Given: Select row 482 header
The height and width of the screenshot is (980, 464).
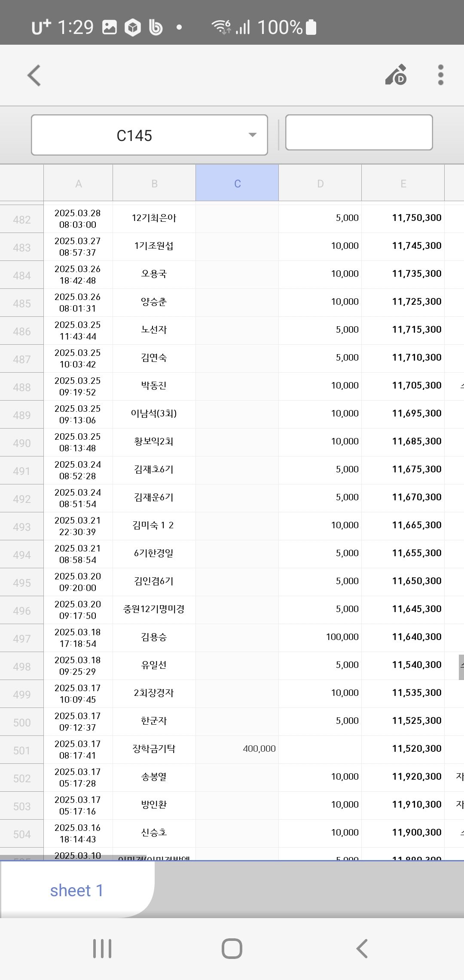Looking at the screenshot, I should (x=21, y=219).
